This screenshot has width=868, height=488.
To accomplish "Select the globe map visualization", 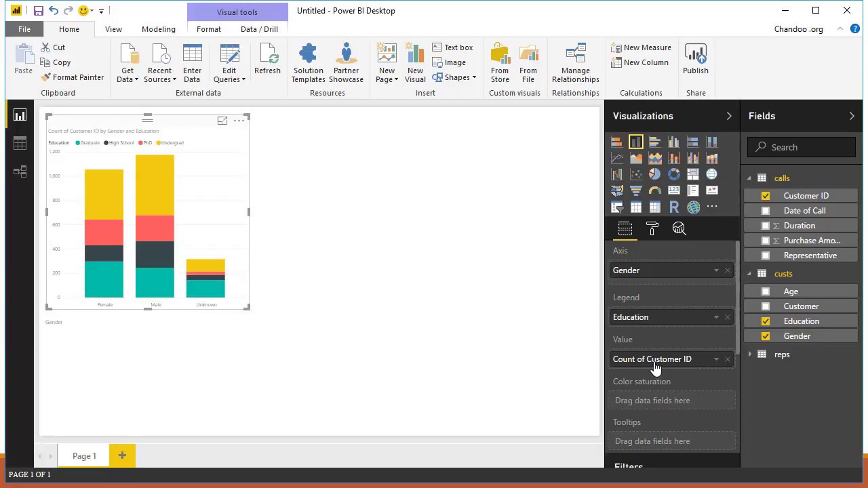I will [711, 174].
